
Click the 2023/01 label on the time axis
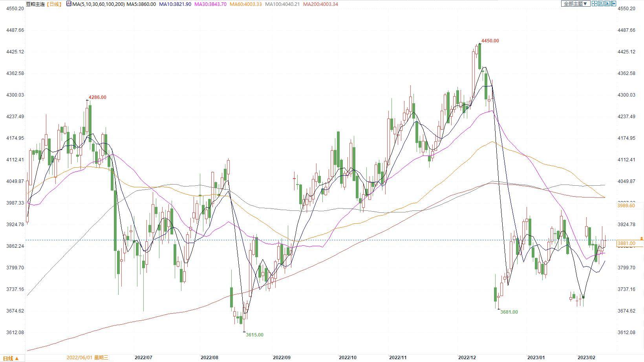coord(536,357)
